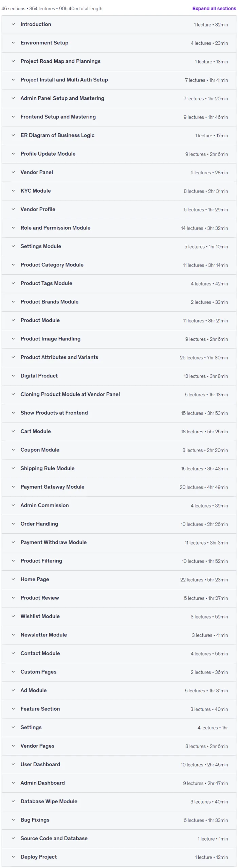
Task: Expand the Introduction section chevron
Action: pos(13,24)
